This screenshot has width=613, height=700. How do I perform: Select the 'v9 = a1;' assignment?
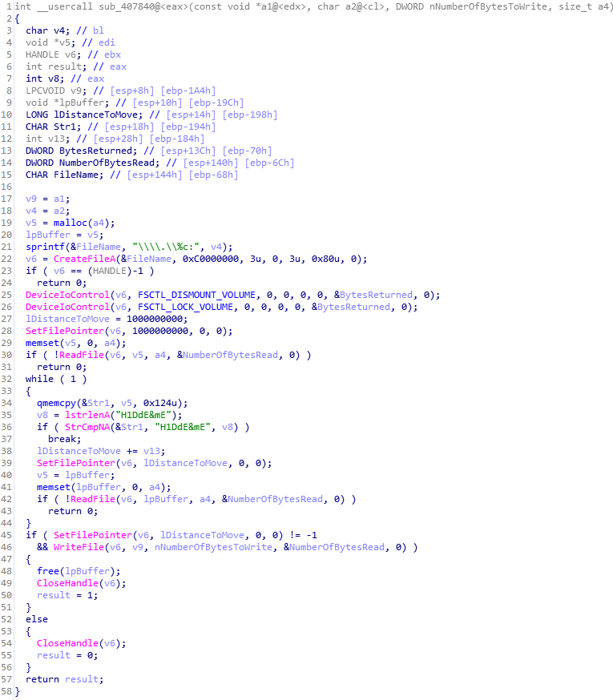(48, 199)
